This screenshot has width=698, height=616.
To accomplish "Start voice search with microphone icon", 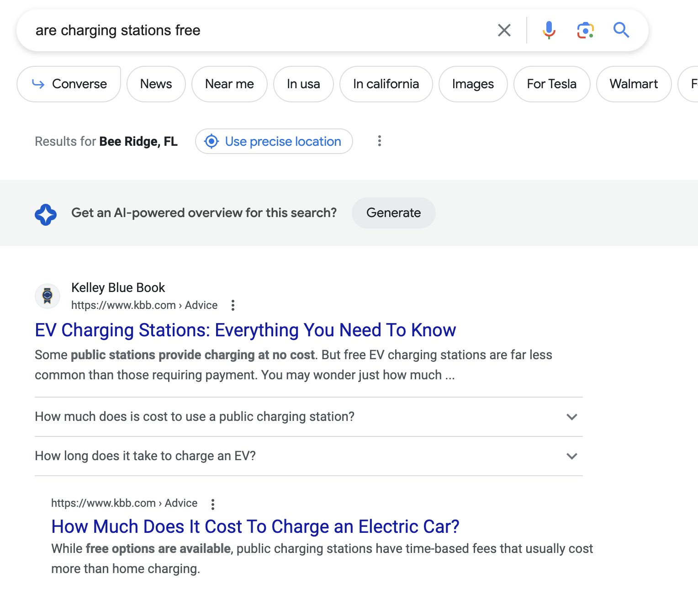I will point(549,30).
